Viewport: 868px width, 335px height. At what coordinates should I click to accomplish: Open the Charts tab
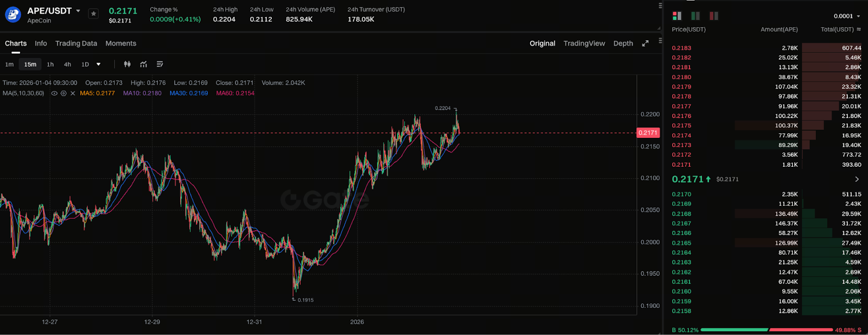coord(16,43)
